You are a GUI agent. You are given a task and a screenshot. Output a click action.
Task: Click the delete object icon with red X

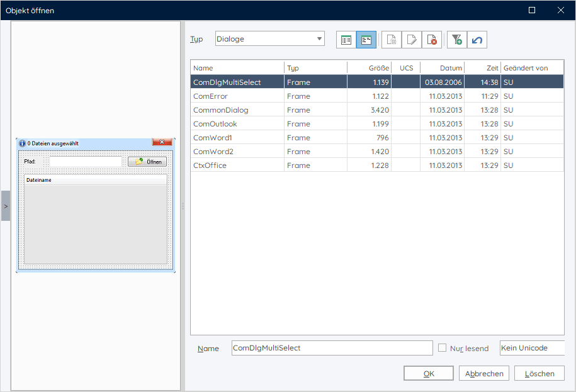[432, 40]
